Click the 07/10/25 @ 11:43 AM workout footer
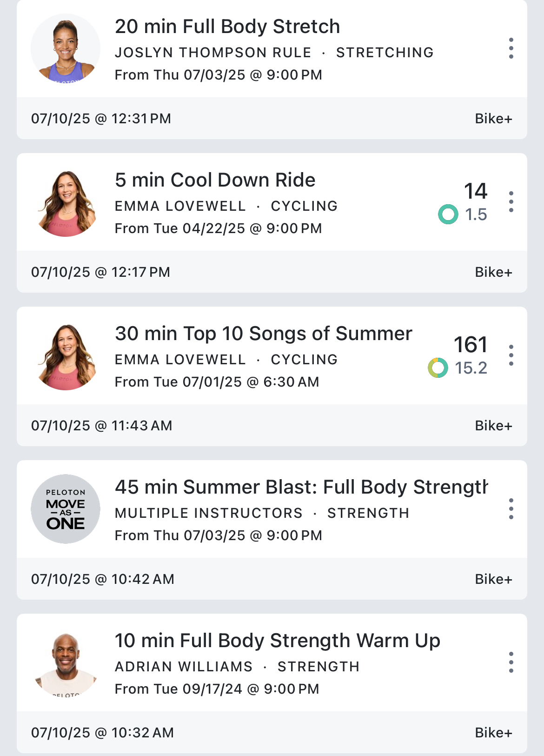 pos(102,426)
